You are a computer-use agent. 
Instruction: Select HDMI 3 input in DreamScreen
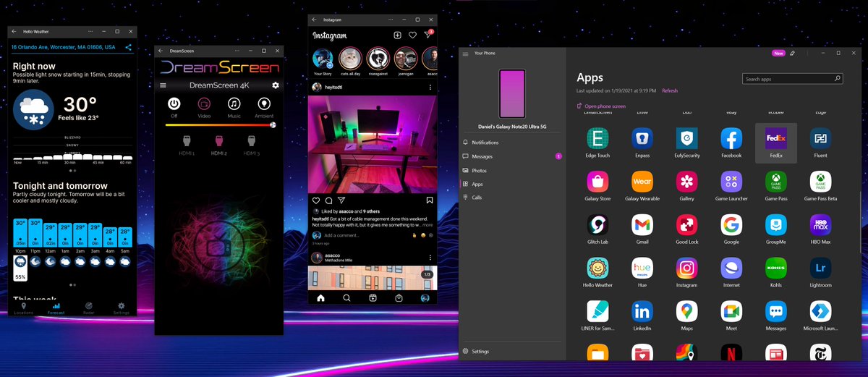click(x=251, y=144)
